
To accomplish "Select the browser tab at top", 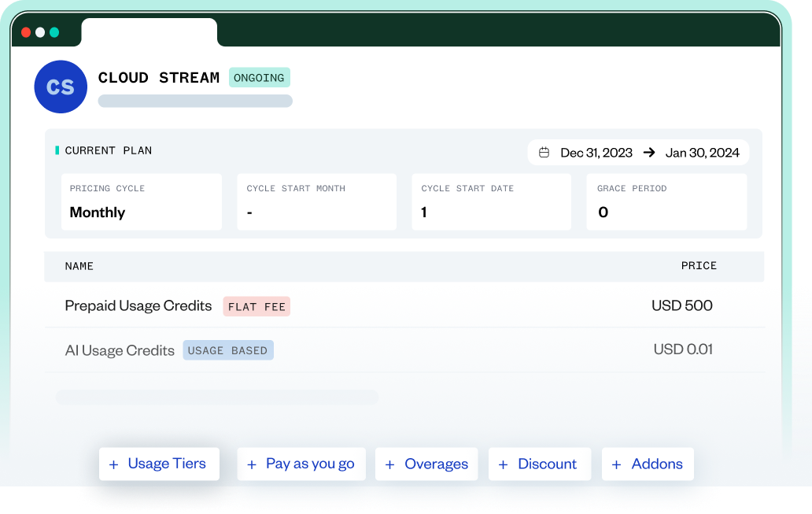I will click(x=149, y=32).
